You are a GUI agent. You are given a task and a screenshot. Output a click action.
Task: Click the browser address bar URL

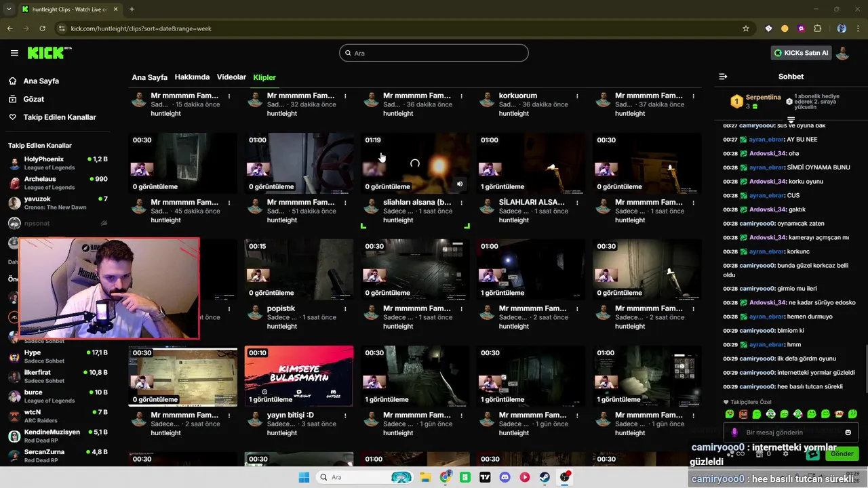click(141, 28)
